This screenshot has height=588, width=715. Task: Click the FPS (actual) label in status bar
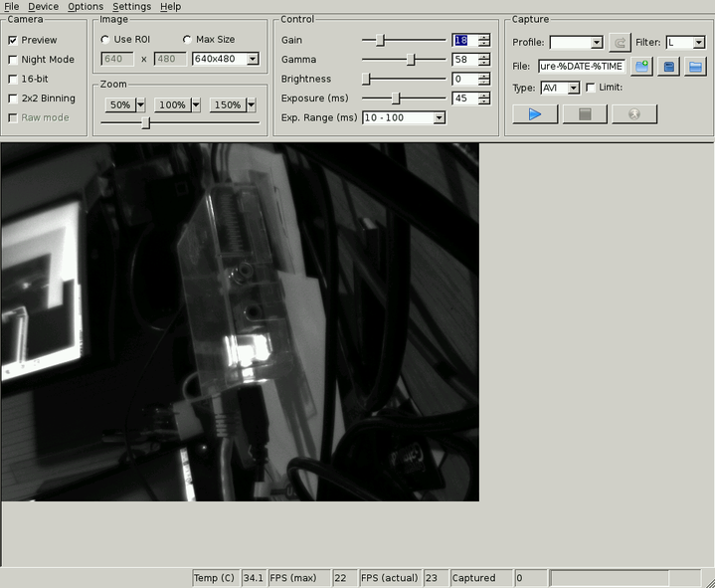[x=391, y=578]
